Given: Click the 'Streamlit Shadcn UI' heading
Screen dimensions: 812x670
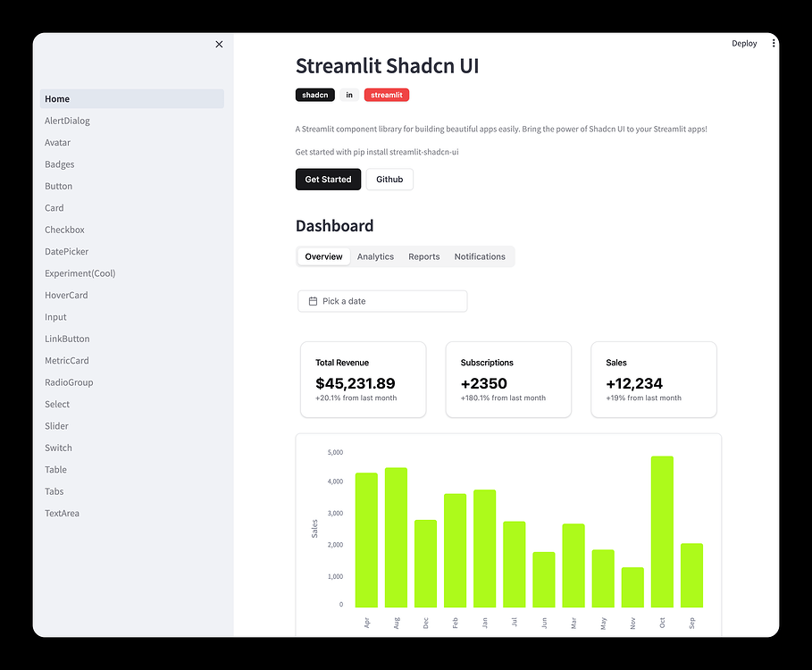Looking at the screenshot, I should [x=387, y=66].
